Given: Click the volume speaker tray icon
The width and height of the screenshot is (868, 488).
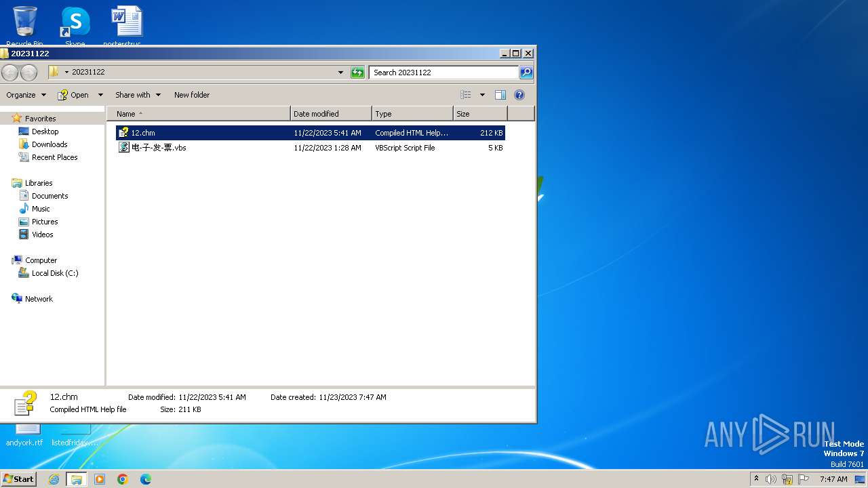Looking at the screenshot, I should [x=770, y=479].
